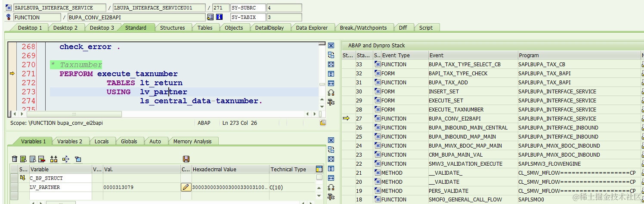Click the blue info icon in header
644x204 pixels.
[219, 17]
